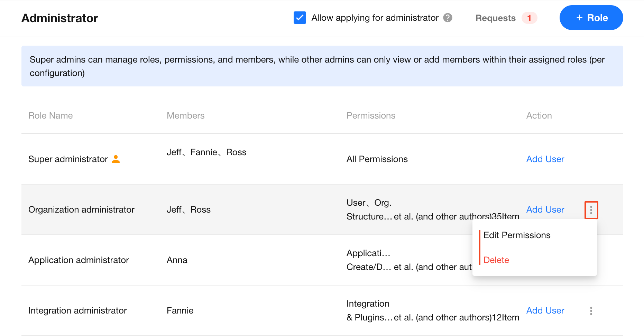Viewport: 644px width, 336px height.
Task: Add User to Super administrator role
Action: pyautogui.click(x=545, y=159)
